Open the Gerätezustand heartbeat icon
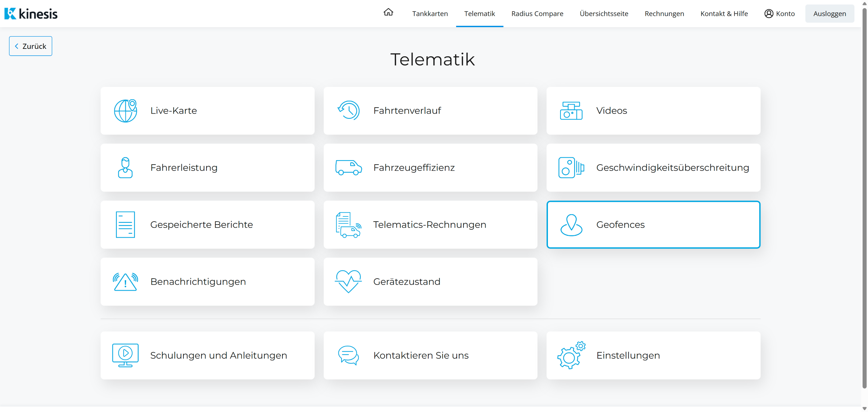This screenshot has height=412, width=868. [348, 282]
